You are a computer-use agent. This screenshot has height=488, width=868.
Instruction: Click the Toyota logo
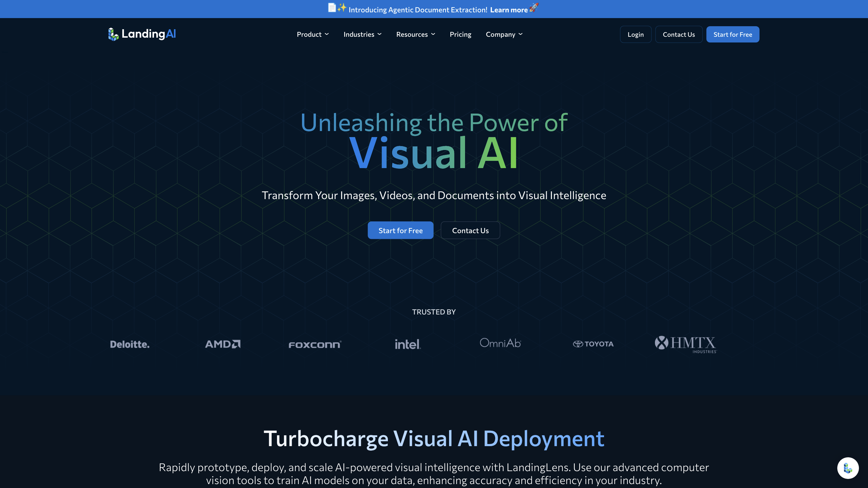[593, 344]
